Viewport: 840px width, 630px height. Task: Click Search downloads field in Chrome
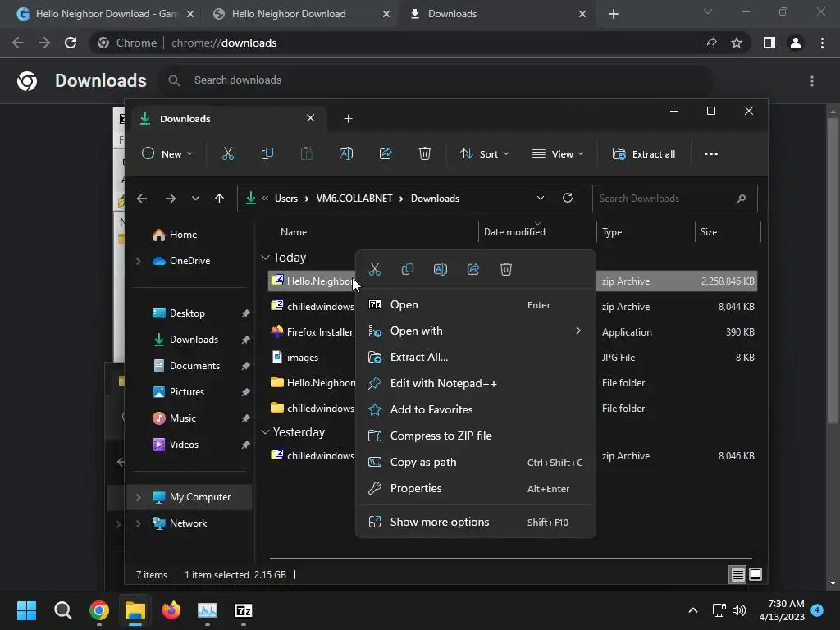tap(436, 80)
